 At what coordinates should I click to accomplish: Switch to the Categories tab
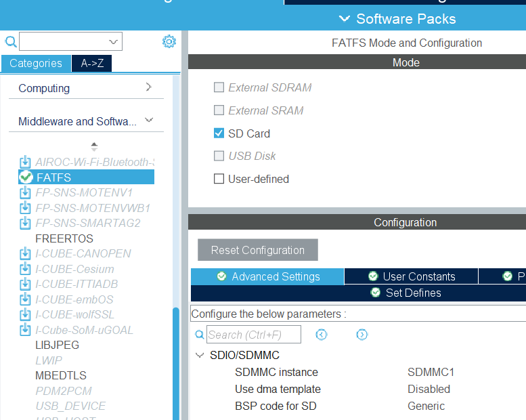36,63
